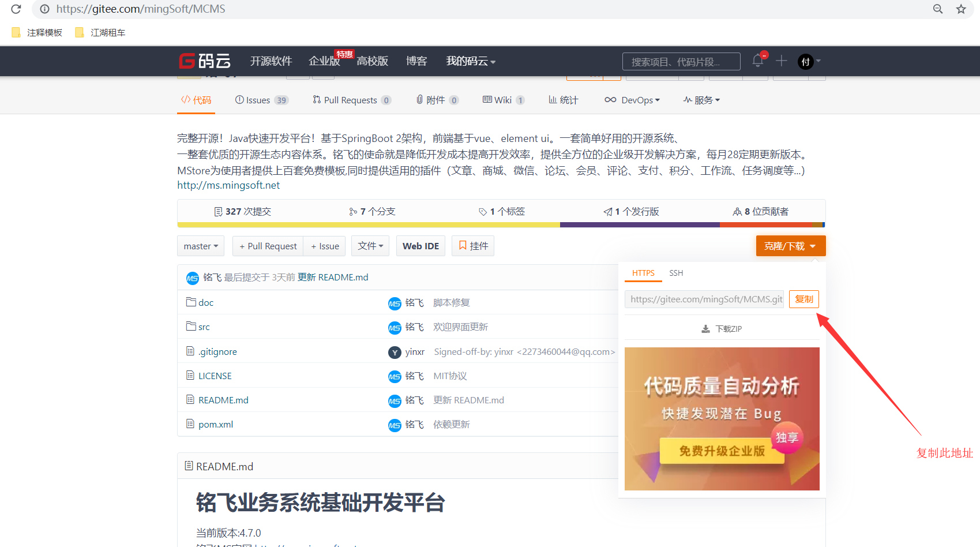Click the MS avatar beside 最后提交于
The image size is (980, 547).
tap(193, 278)
